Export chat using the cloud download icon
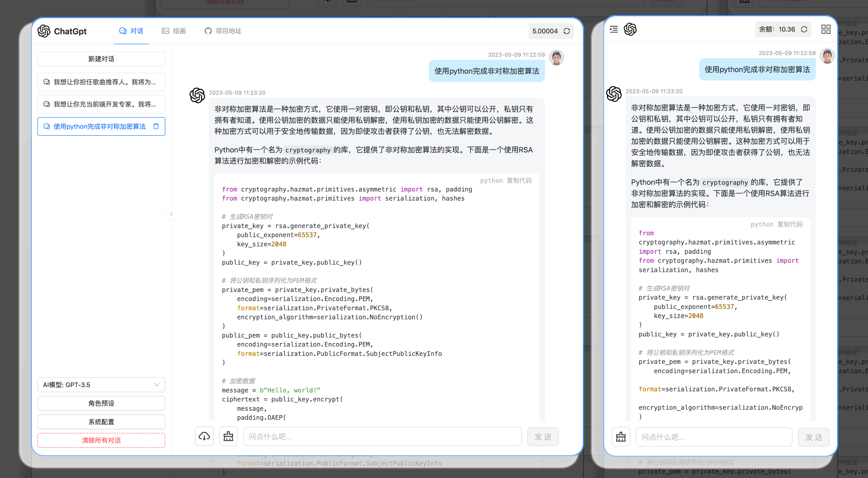Image resolution: width=868 pixels, height=478 pixels. [x=204, y=436]
